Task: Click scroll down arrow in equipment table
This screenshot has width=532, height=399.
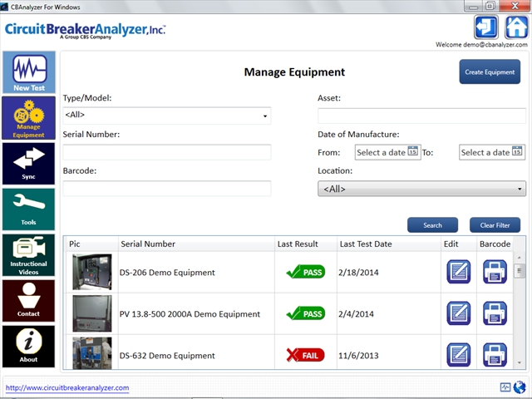Action: (x=519, y=362)
